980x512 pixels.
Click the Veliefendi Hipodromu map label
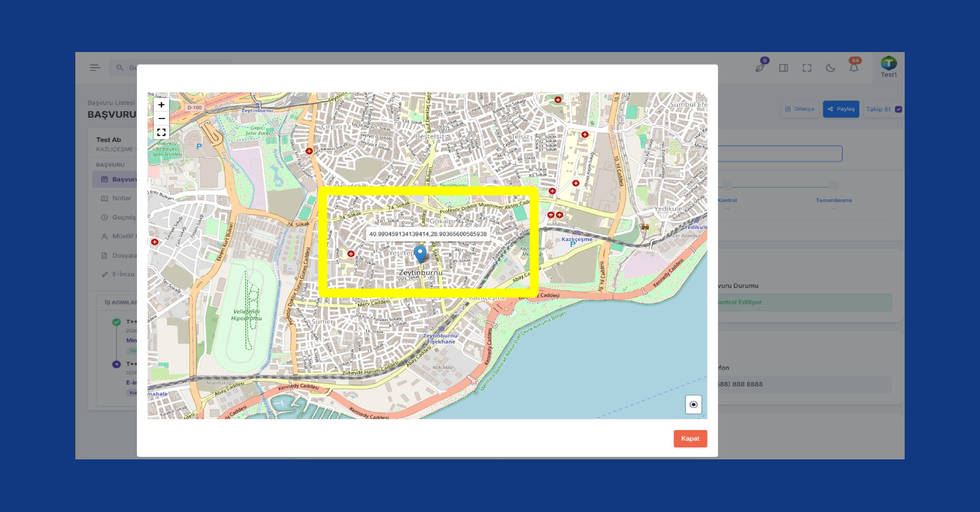pyautogui.click(x=246, y=315)
